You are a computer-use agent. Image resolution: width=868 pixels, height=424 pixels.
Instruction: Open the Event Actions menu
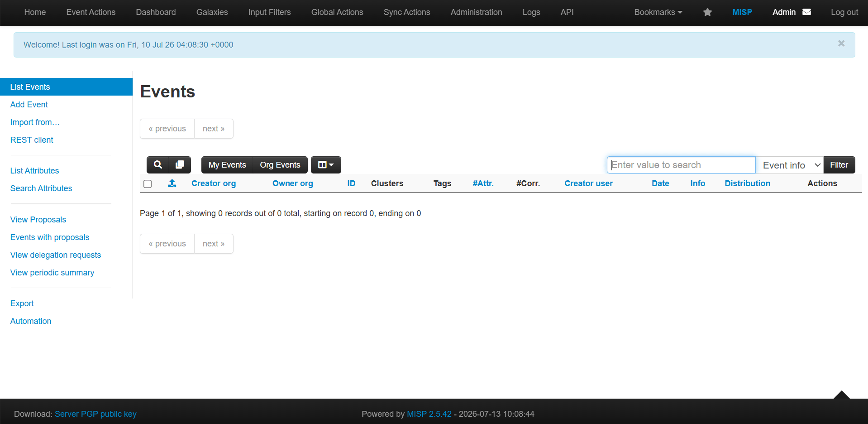point(91,12)
